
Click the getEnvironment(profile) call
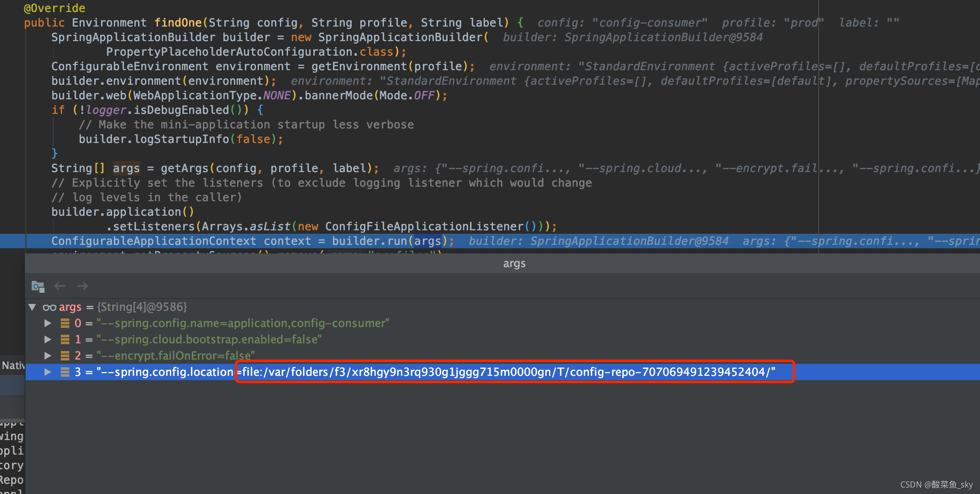point(390,66)
